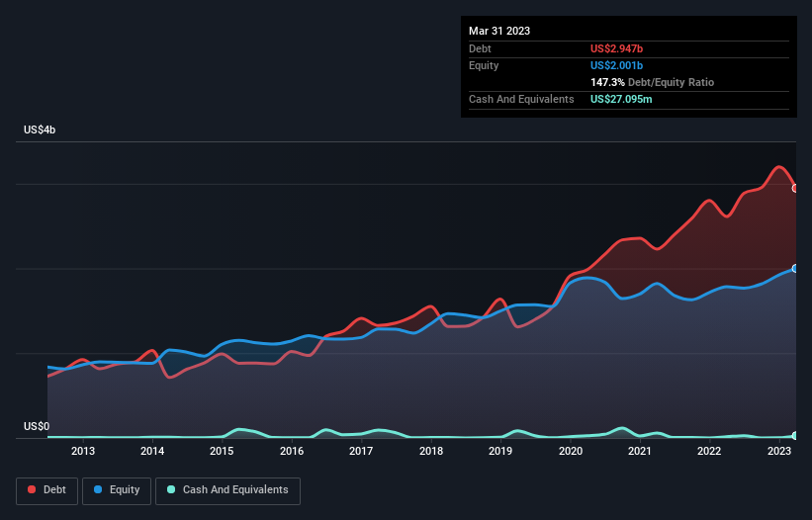
Task: Toggle the Equity legend button
Action: point(117,490)
